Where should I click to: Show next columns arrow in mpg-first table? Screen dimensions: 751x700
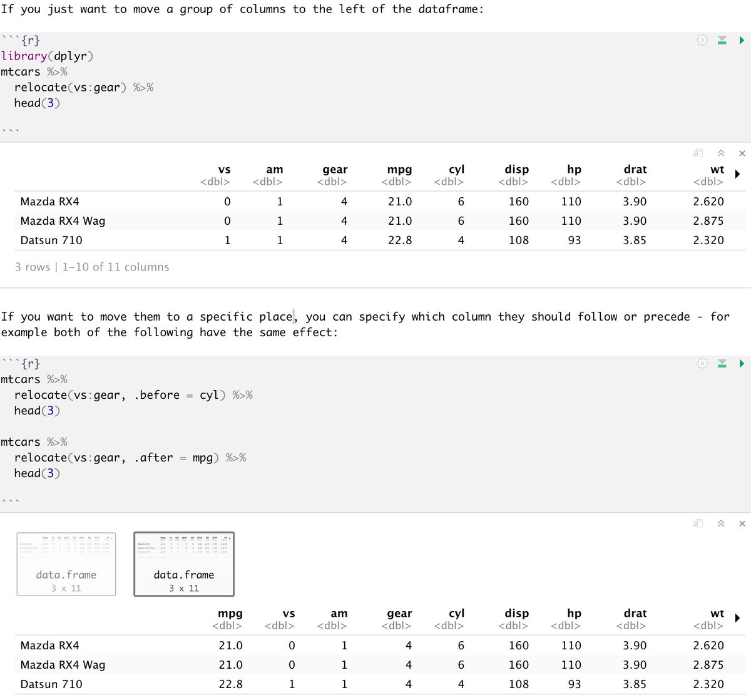click(737, 618)
